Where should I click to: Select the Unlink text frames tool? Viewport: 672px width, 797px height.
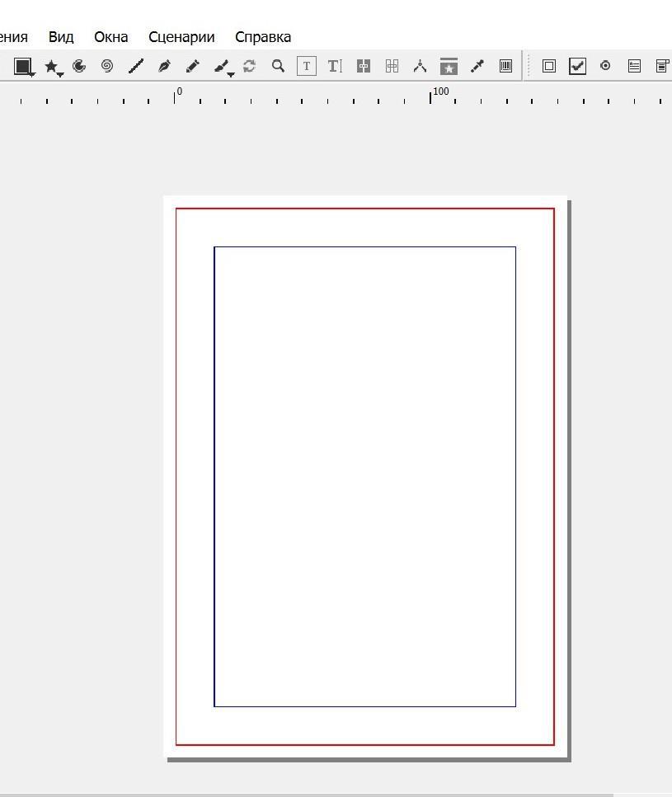tap(392, 66)
